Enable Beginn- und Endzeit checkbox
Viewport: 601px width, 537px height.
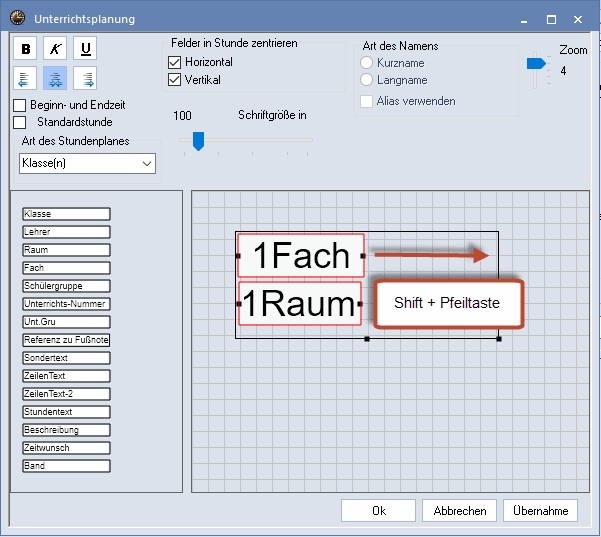click(x=20, y=106)
